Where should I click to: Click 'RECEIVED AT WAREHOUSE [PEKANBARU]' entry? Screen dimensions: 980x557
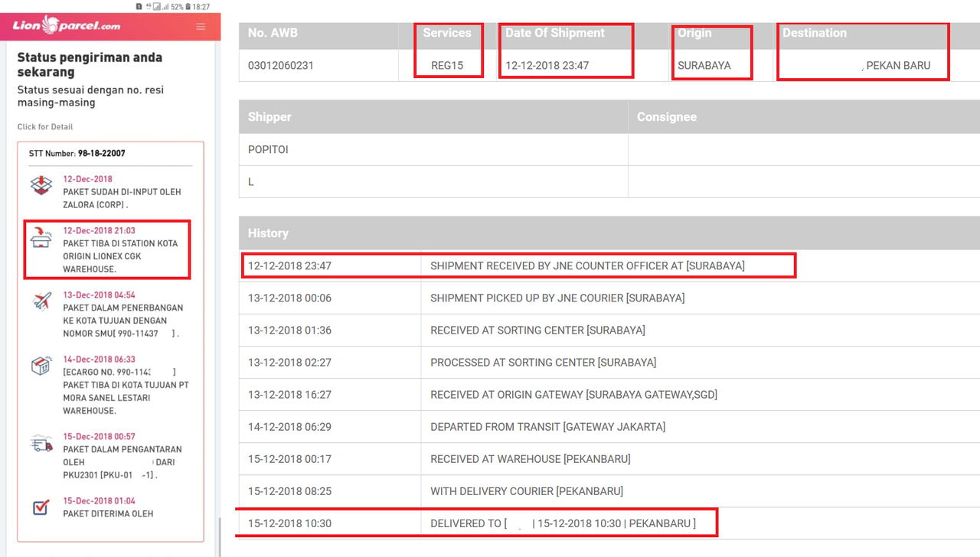click(530, 458)
